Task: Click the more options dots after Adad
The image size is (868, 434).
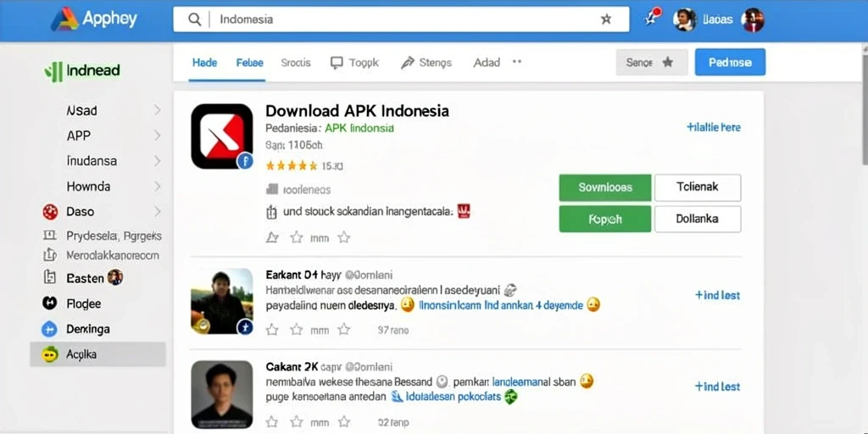Action: [x=517, y=61]
